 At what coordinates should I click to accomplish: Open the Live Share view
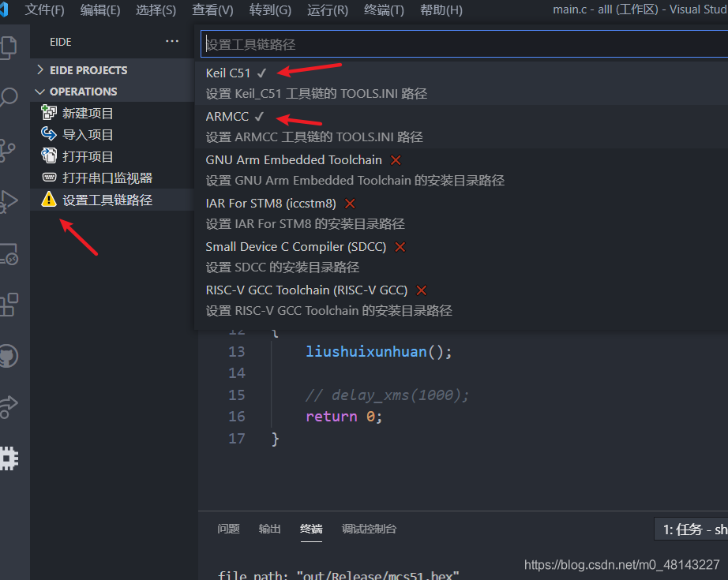pyautogui.click(x=8, y=407)
